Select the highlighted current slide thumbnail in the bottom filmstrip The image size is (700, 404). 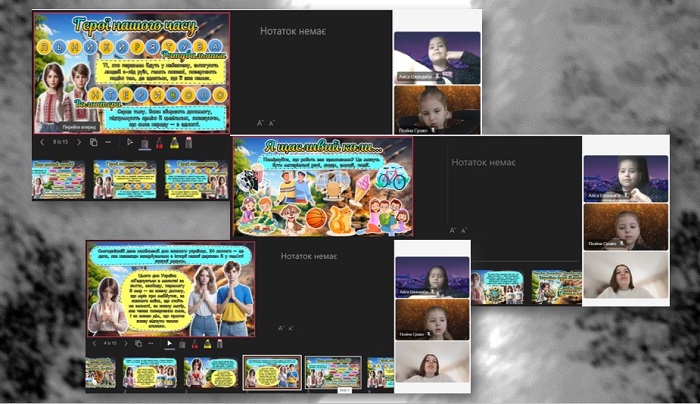[272, 373]
